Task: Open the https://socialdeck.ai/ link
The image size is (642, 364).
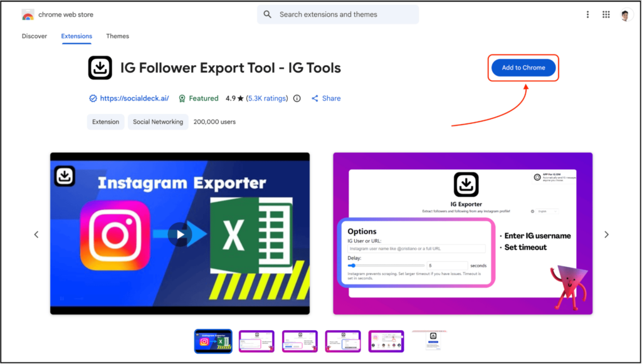Action: pos(135,98)
